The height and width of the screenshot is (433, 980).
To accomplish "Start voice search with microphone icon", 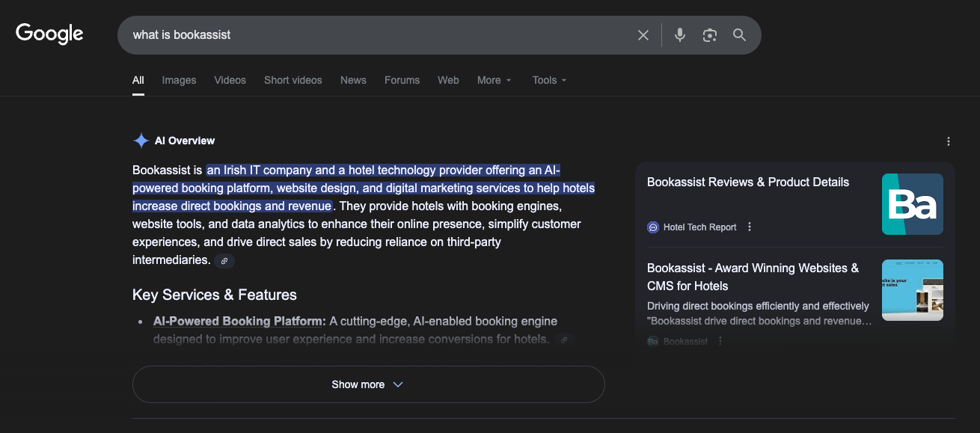I will (679, 35).
